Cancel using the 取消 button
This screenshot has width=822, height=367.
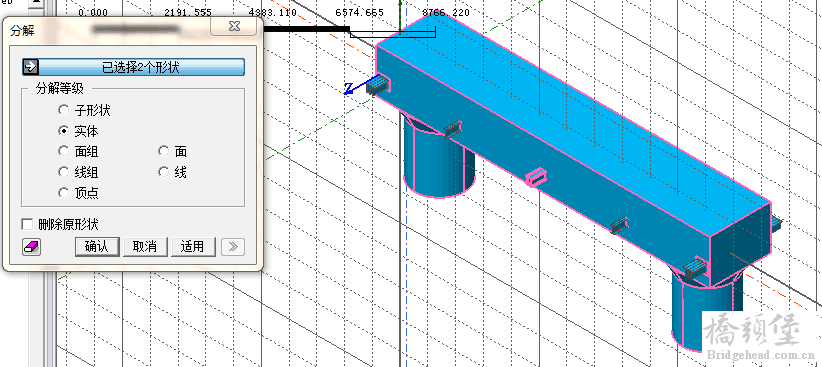click(x=145, y=246)
